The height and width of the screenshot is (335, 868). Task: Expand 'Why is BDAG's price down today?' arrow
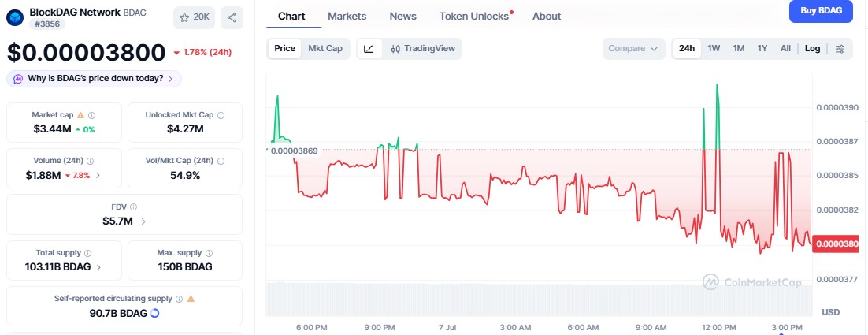(170, 79)
